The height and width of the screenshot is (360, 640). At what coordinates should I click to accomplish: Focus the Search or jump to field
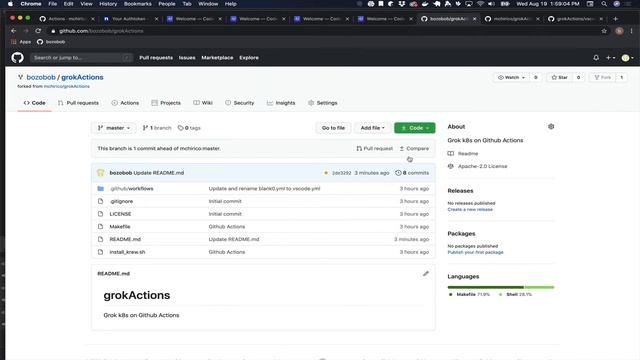[x=81, y=58]
